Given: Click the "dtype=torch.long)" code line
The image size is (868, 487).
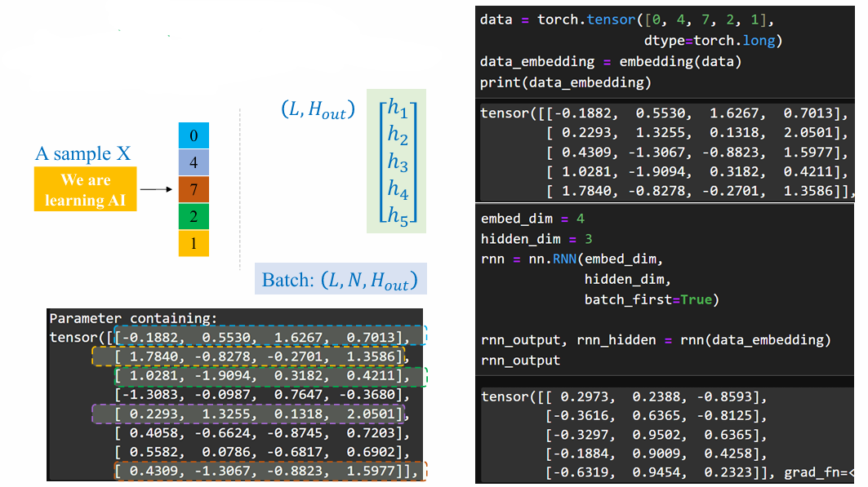Looking at the screenshot, I should coord(713,40).
